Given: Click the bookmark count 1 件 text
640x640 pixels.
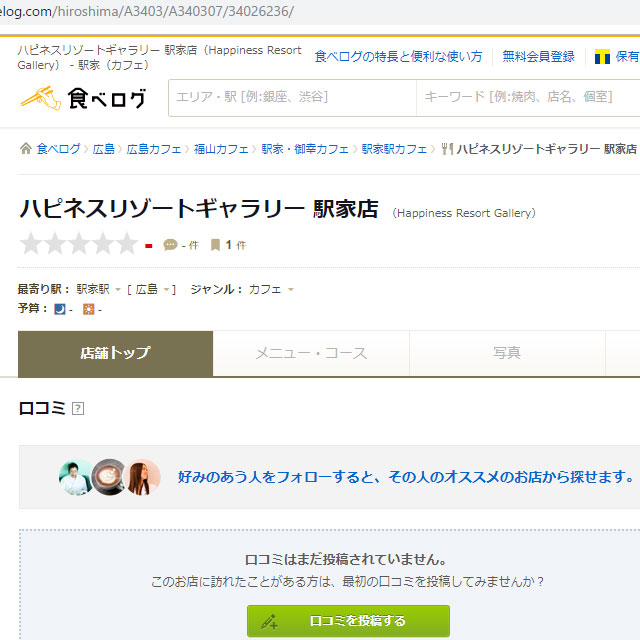Looking at the screenshot, I should click(x=236, y=245).
